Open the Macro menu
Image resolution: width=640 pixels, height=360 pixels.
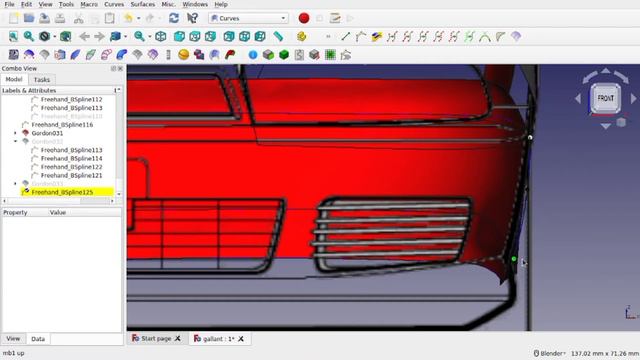click(89, 4)
